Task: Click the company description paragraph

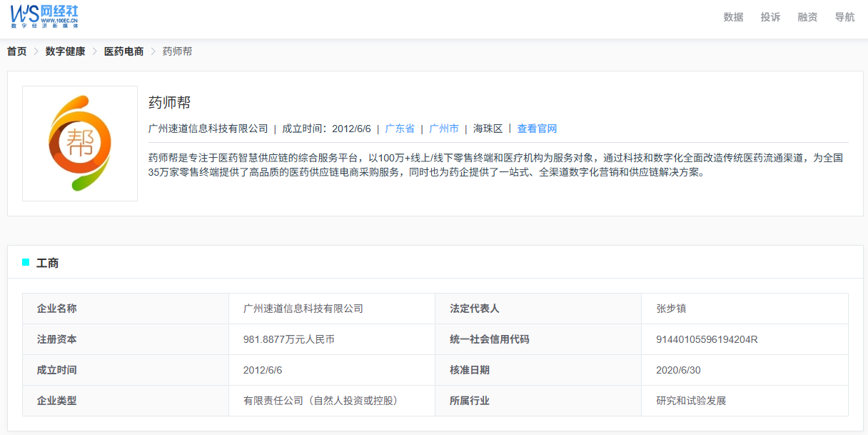Action: [496, 165]
